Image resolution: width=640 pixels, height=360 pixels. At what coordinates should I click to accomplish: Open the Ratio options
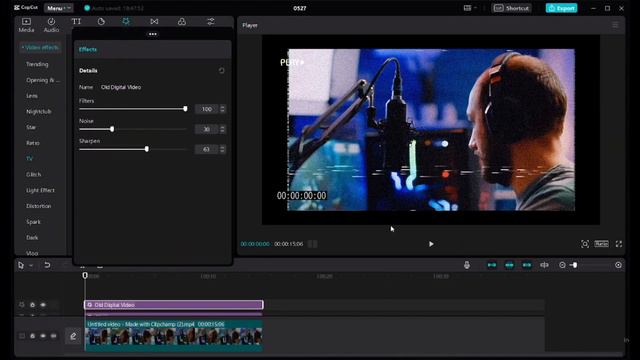click(x=601, y=244)
